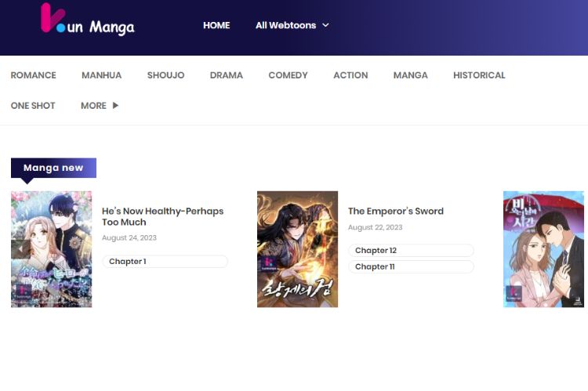Open the All Webtoons dropdown
The image size is (588, 391).
tap(292, 26)
